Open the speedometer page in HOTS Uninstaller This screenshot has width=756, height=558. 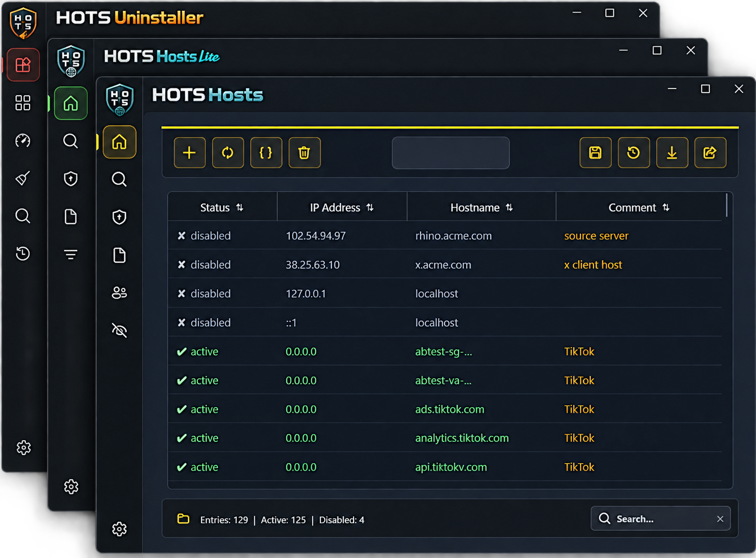pyautogui.click(x=23, y=140)
